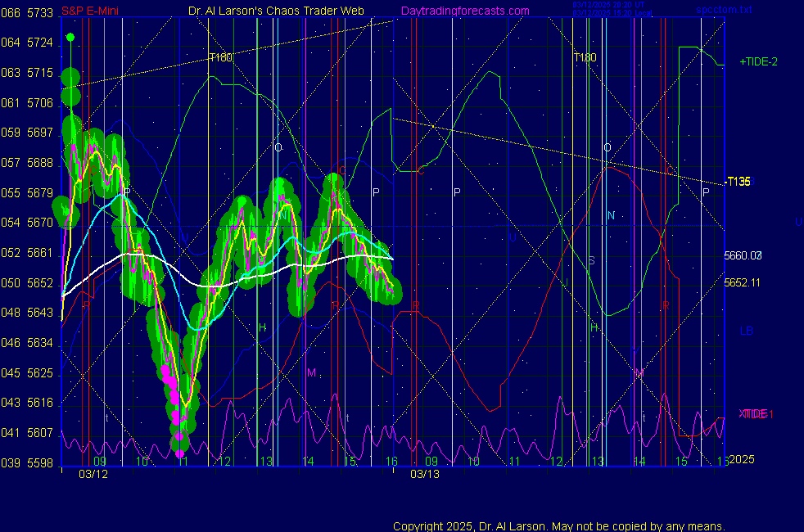
Task: Click the 048 5643 price axis label
Action: tap(27, 312)
